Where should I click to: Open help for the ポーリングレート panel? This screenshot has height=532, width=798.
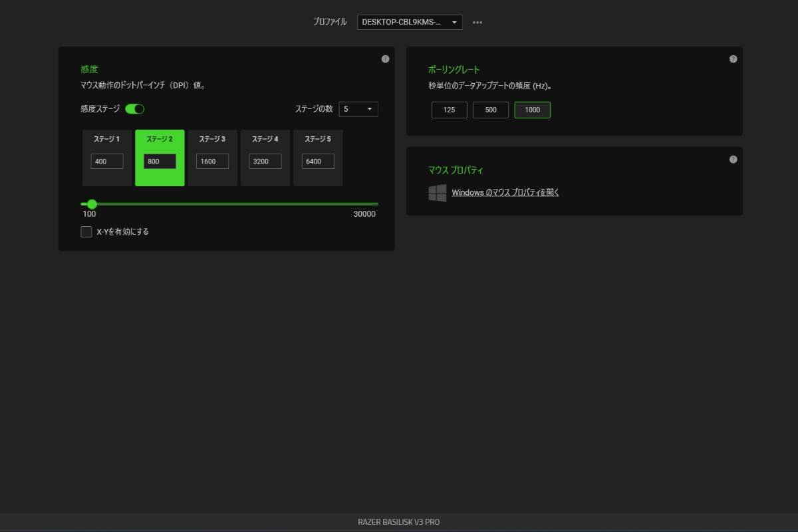pos(733,59)
